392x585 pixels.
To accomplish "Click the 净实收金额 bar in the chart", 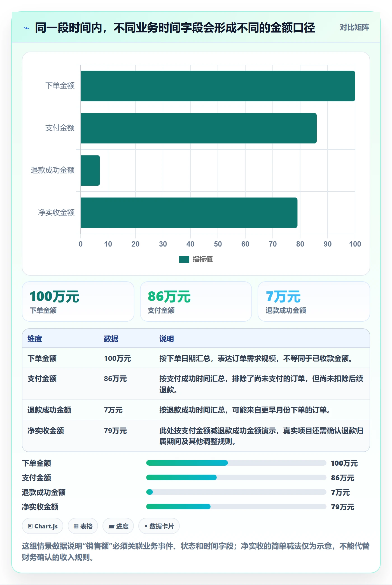I will pos(189,213).
